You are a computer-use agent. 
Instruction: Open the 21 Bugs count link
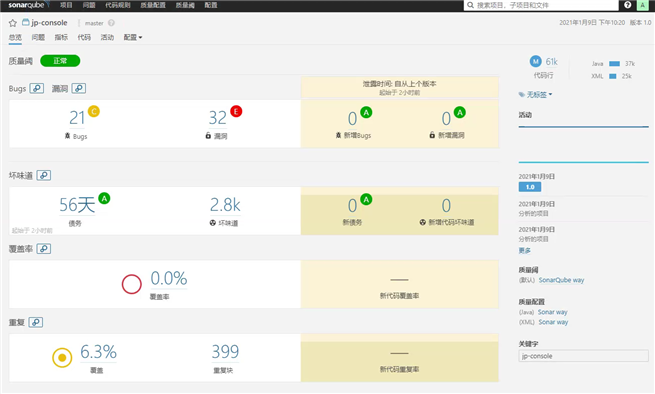pyautogui.click(x=77, y=118)
